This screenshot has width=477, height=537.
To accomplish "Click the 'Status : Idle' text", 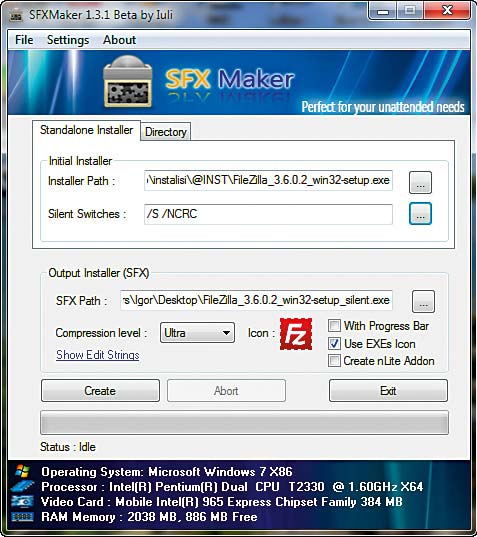I will coord(68,447).
